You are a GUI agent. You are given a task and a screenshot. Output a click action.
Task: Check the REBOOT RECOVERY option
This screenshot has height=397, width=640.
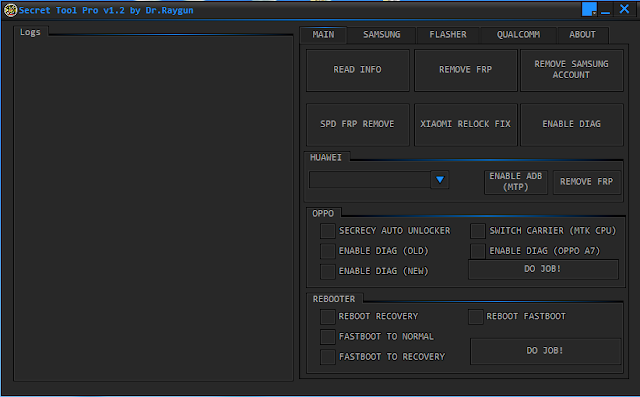328,317
